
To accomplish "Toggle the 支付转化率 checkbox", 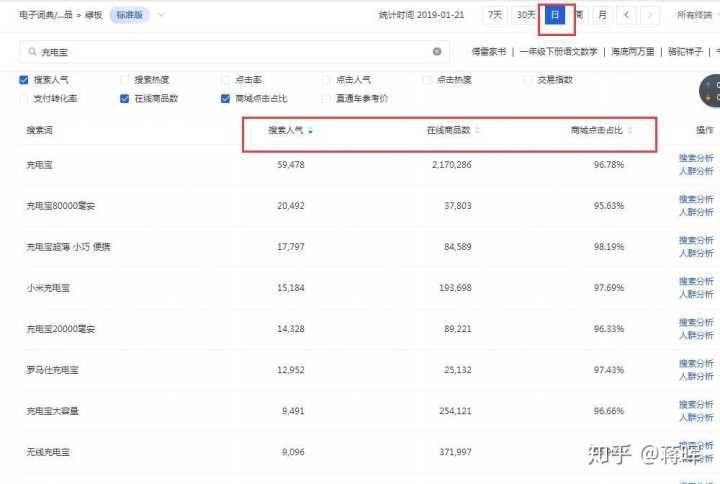I will pos(25,99).
